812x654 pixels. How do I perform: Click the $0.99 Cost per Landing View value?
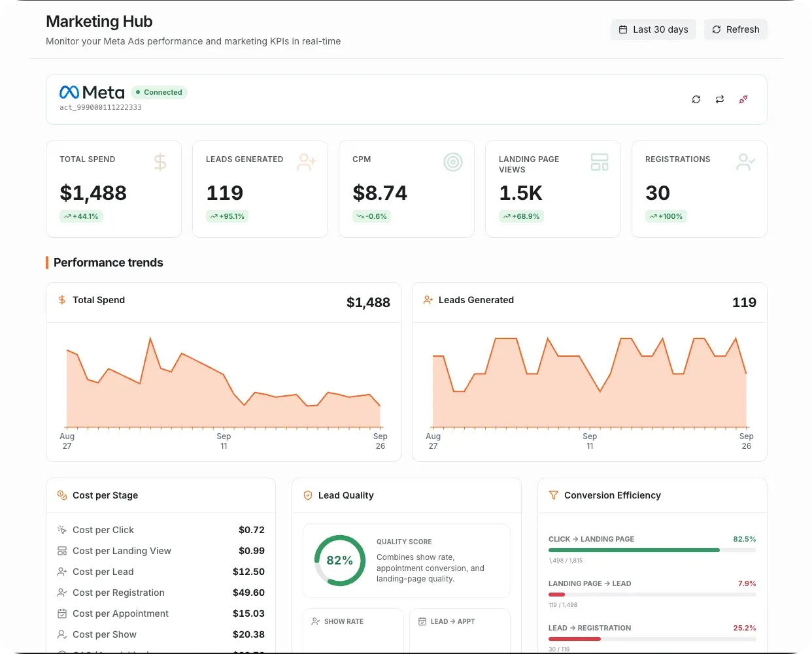click(x=252, y=551)
